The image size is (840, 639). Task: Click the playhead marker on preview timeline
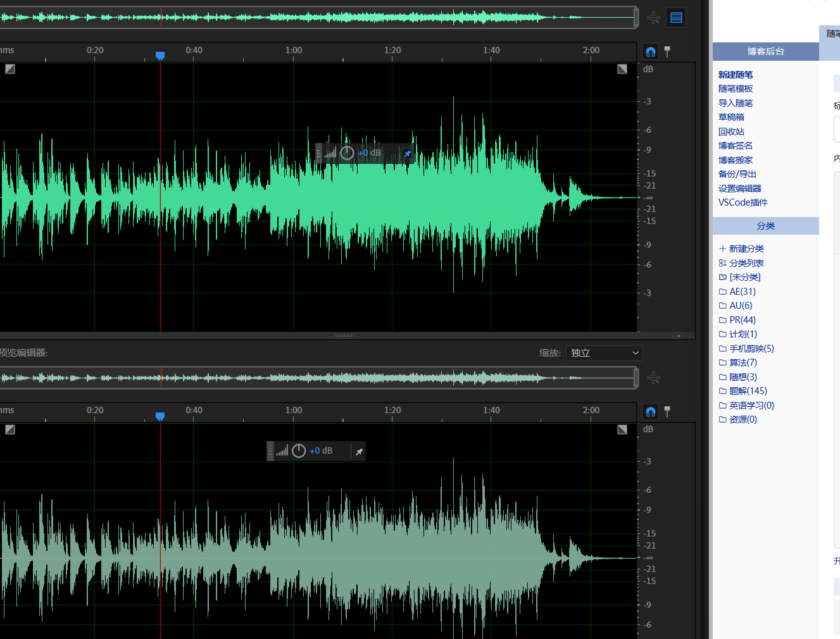[x=160, y=416]
